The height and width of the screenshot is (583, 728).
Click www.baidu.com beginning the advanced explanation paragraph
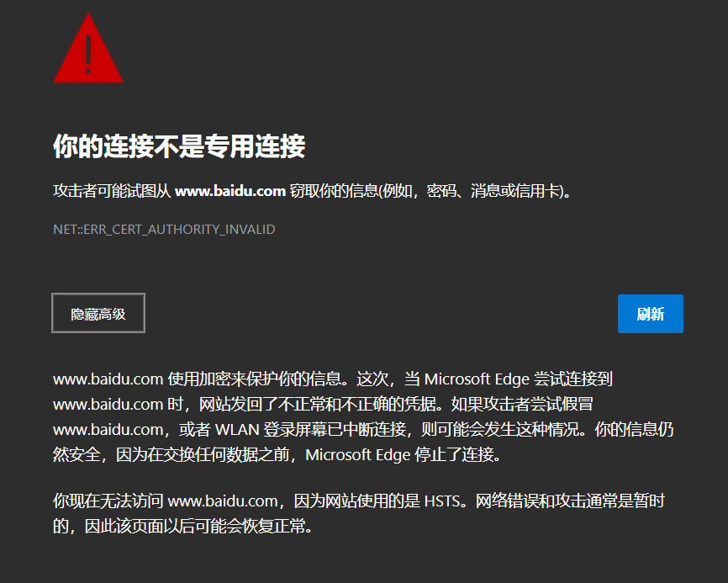108,379
